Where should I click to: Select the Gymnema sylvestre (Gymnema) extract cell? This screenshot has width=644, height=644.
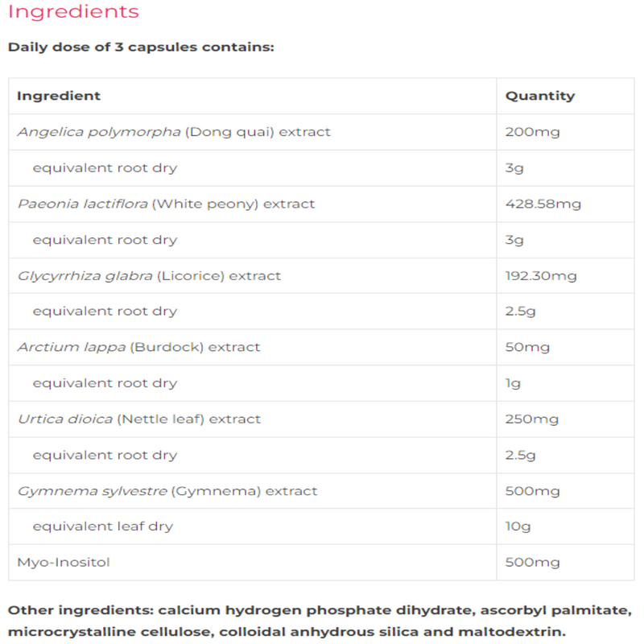167,490
